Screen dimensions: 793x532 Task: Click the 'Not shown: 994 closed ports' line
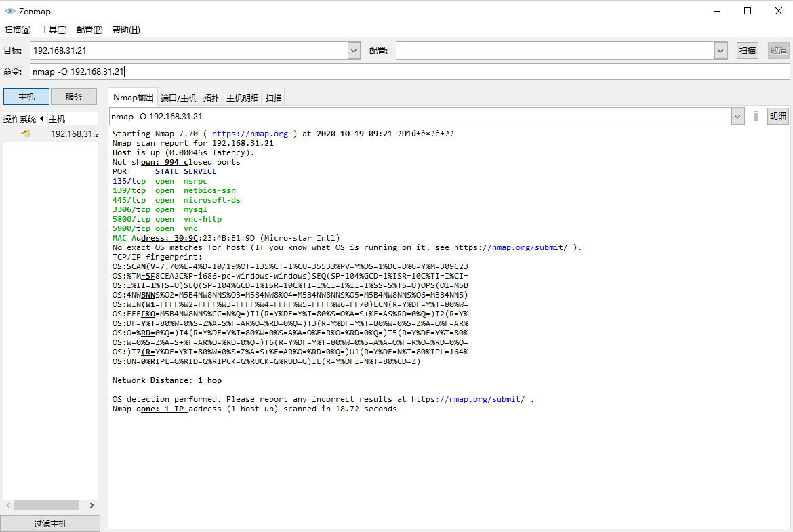click(x=176, y=163)
